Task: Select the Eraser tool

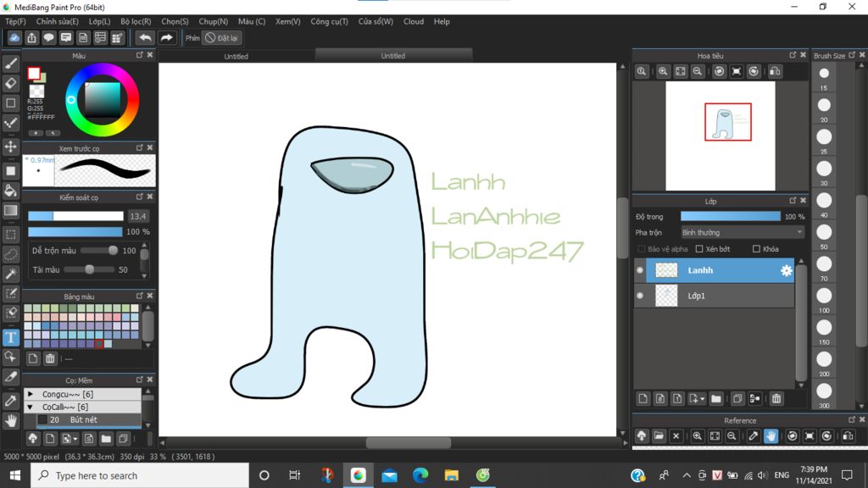Action: 10,83
